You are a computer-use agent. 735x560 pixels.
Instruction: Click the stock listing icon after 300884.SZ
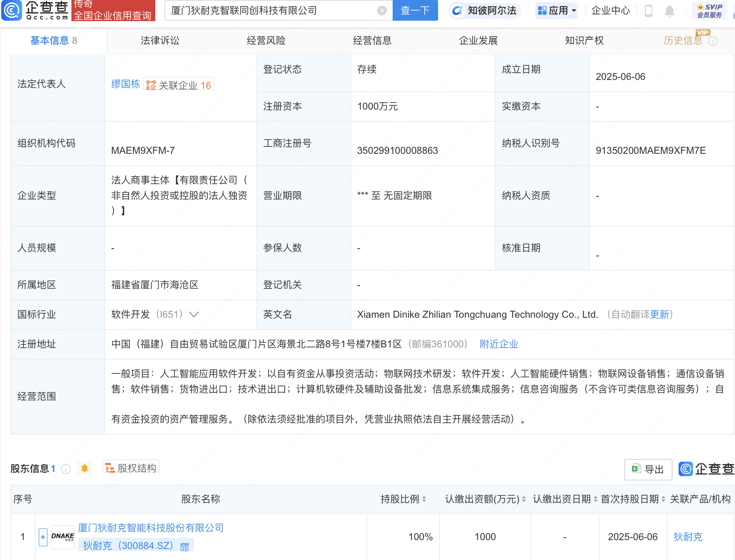[x=185, y=547]
